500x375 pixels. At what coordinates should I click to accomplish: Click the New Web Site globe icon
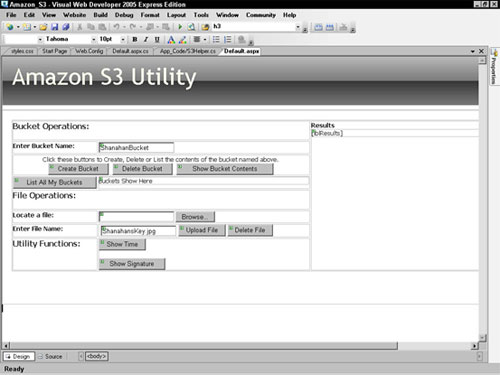(x=10, y=27)
